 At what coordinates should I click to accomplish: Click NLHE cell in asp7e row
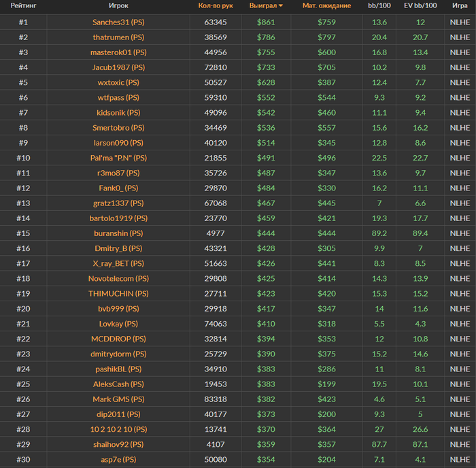460,460
